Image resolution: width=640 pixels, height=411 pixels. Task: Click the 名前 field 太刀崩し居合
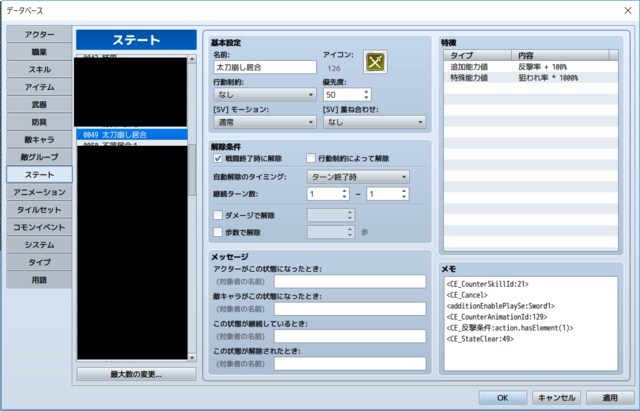(264, 67)
